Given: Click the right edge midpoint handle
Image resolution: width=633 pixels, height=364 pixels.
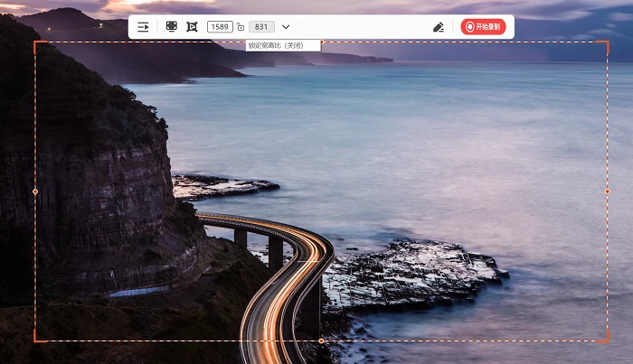Looking at the screenshot, I should 607,191.
